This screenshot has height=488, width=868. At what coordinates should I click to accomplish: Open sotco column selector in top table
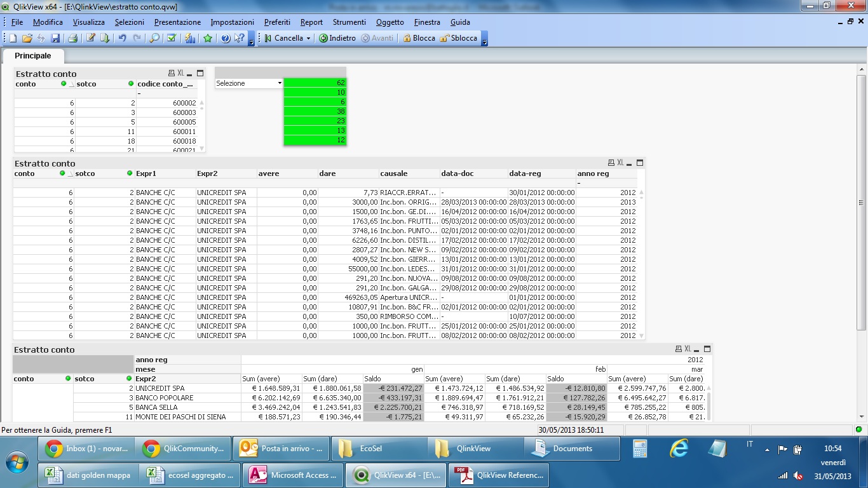(131, 84)
